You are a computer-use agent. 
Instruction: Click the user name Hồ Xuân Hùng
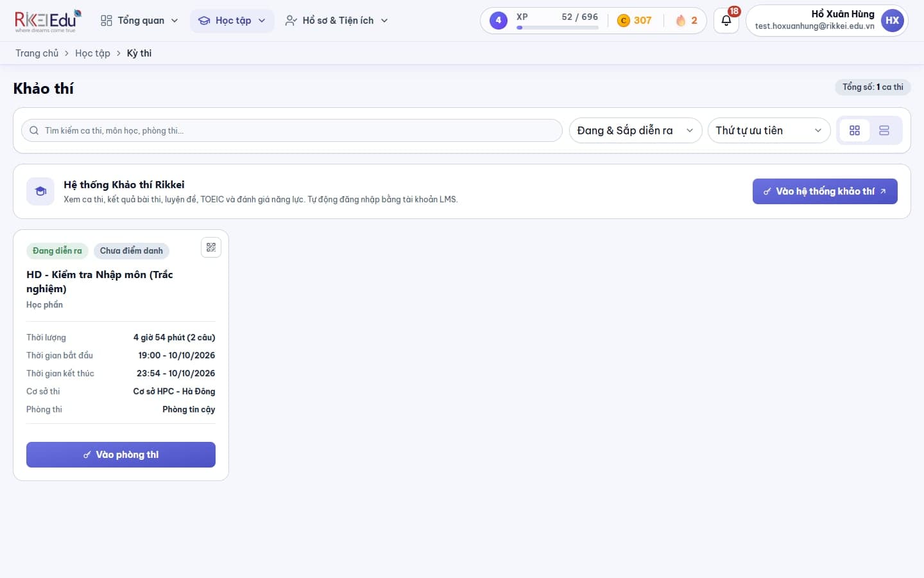pyautogui.click(x=843, y=14)
